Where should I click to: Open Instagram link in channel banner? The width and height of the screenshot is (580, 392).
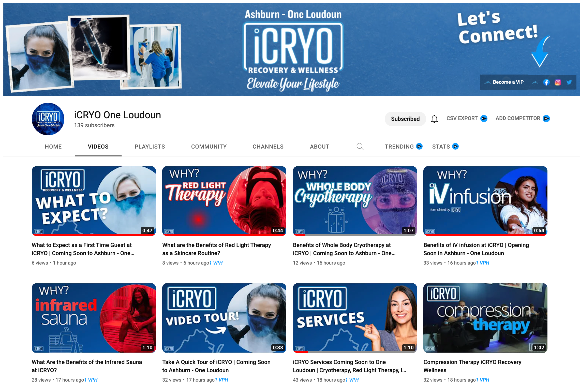coord(558,82)
